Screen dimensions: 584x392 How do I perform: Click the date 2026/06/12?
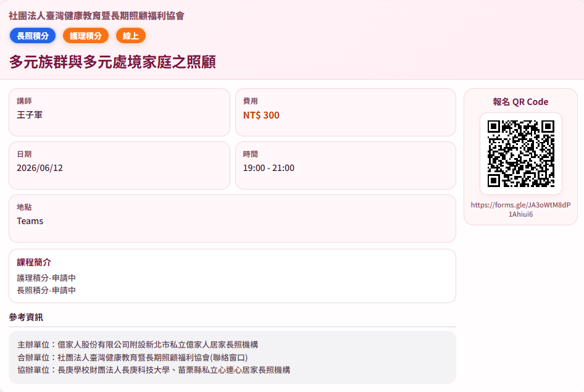[x=40, y=168]
